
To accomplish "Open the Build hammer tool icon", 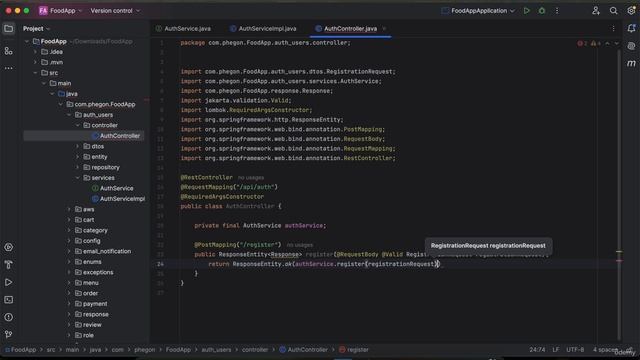I will point(9,264).
